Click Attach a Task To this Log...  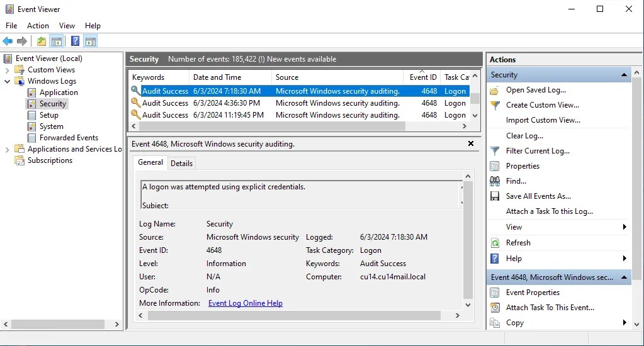tap(549, 211)
